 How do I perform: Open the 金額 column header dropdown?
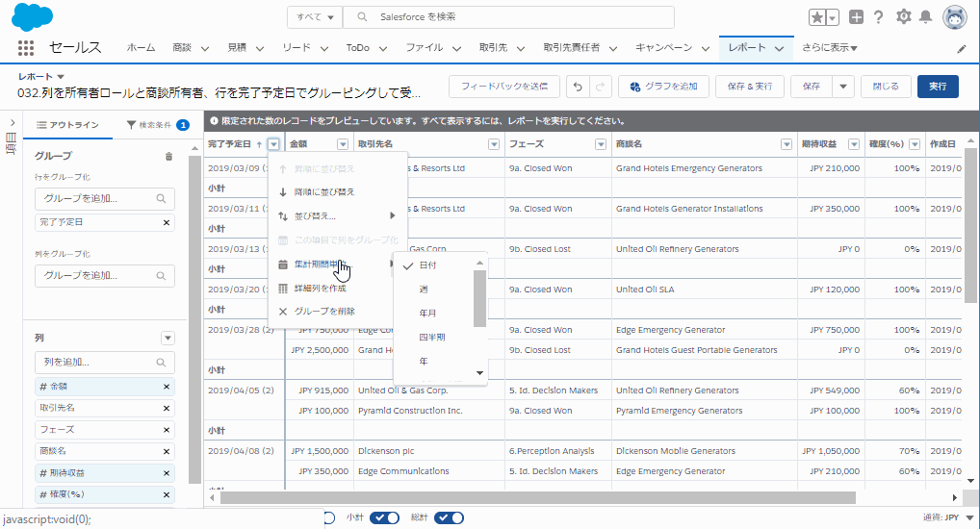click(x=343, y=144)
